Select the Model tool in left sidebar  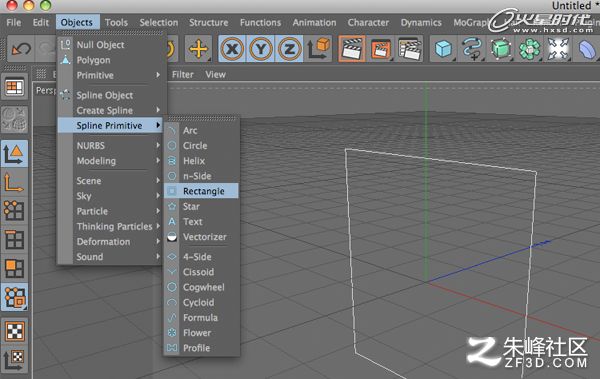(15, 154)
